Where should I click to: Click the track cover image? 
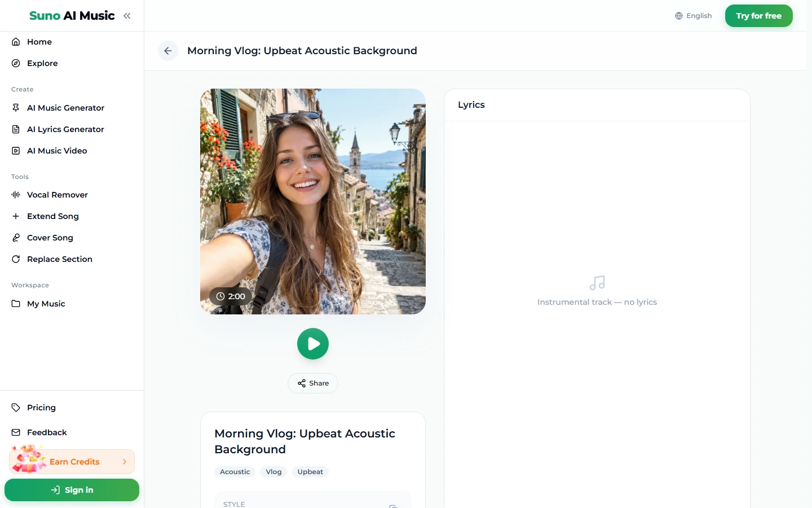(x=313, y=202)
